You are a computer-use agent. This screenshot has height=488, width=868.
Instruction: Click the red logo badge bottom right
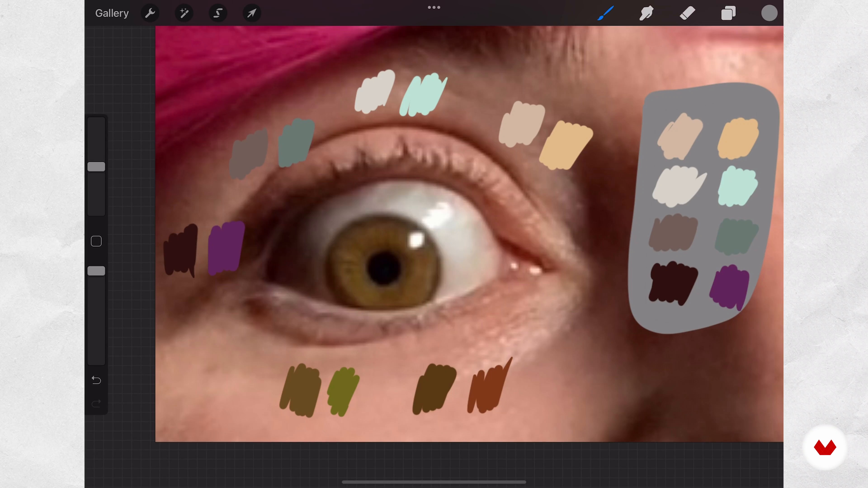click(x=825, y=447)
